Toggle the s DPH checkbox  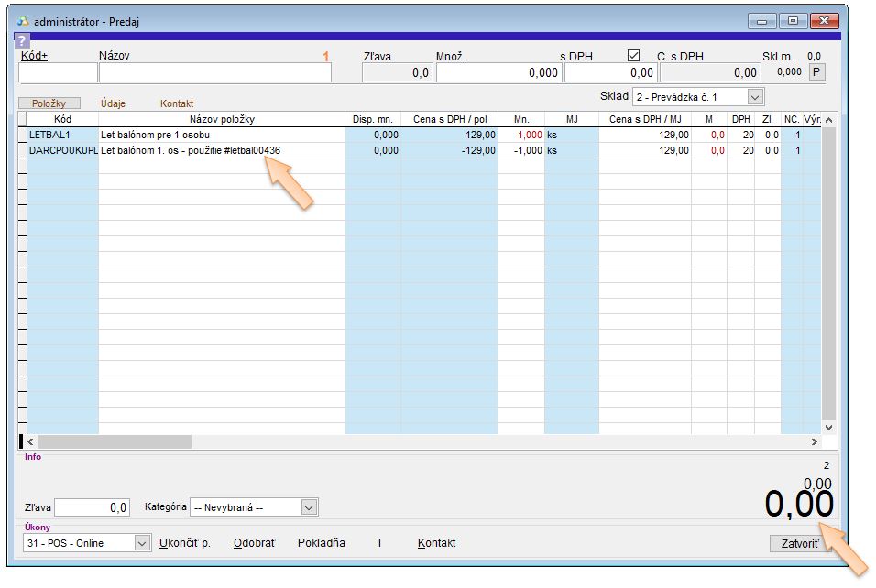pos(633,56)
